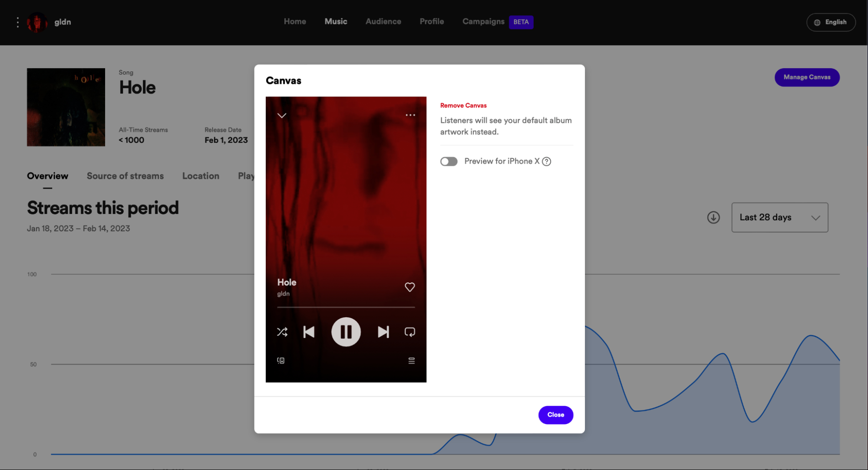This screenshot has height=470, width=868.
Task: Click the Streams this period heading
Action: tap(103, 208)
